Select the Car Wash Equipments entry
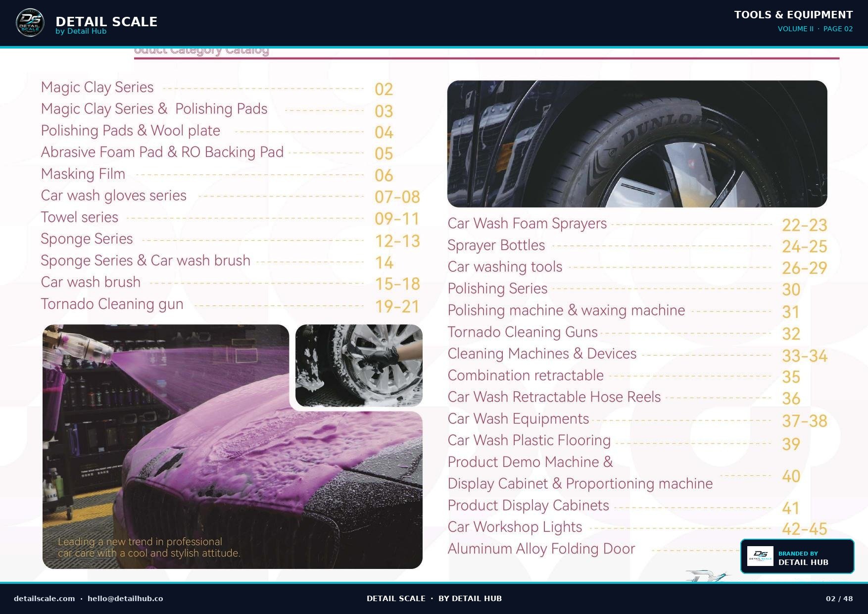Viewport: 868px width, 614px height. (519, 419)
